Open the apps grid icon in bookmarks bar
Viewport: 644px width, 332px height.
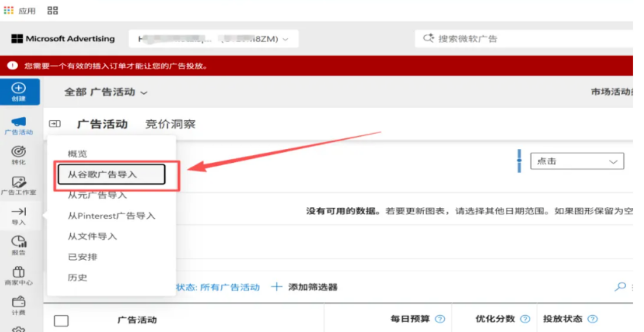tap(8, 10)
